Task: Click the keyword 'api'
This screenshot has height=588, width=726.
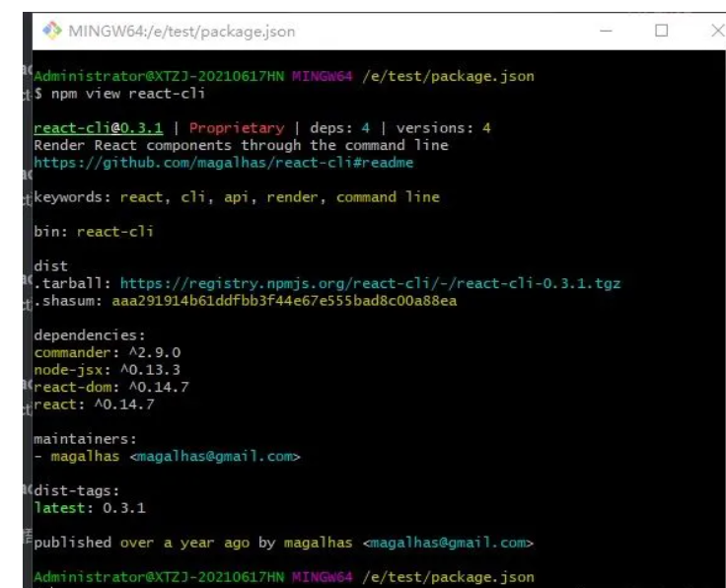Action: tap(236, 197)
